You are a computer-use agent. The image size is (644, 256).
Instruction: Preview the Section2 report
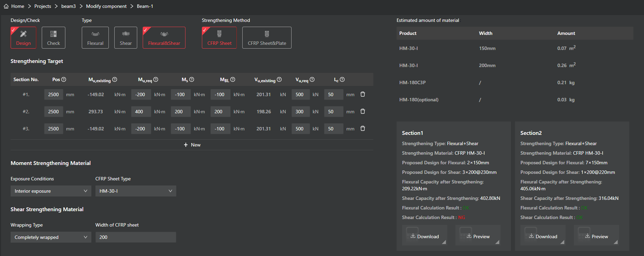[596, 236]
